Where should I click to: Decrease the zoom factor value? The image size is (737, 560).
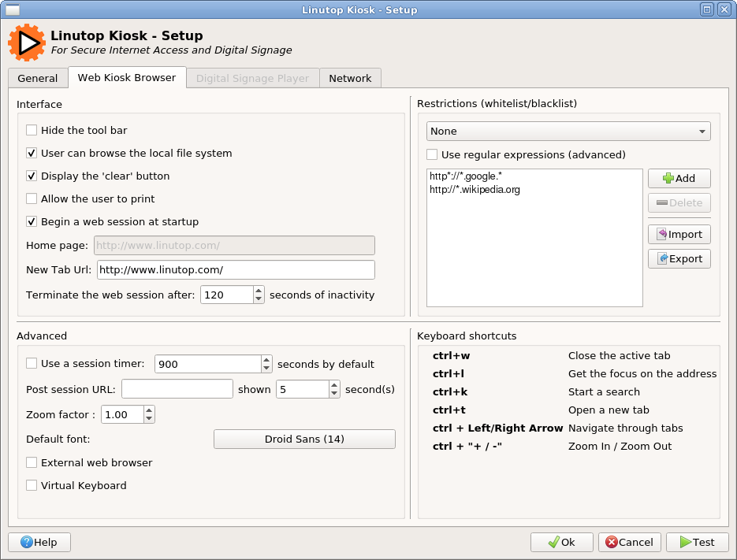tap(149, 418)
